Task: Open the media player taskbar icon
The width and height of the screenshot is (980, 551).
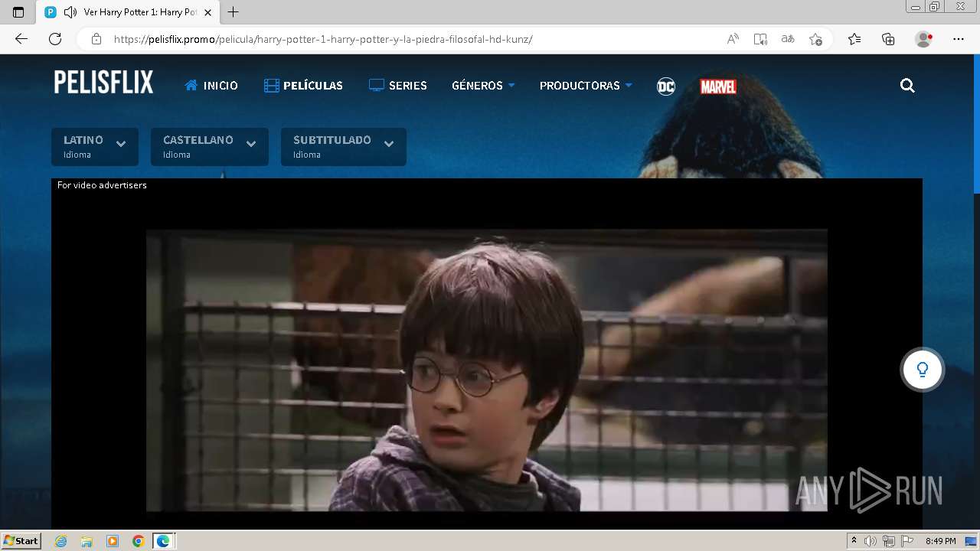Action: (113, 541)
